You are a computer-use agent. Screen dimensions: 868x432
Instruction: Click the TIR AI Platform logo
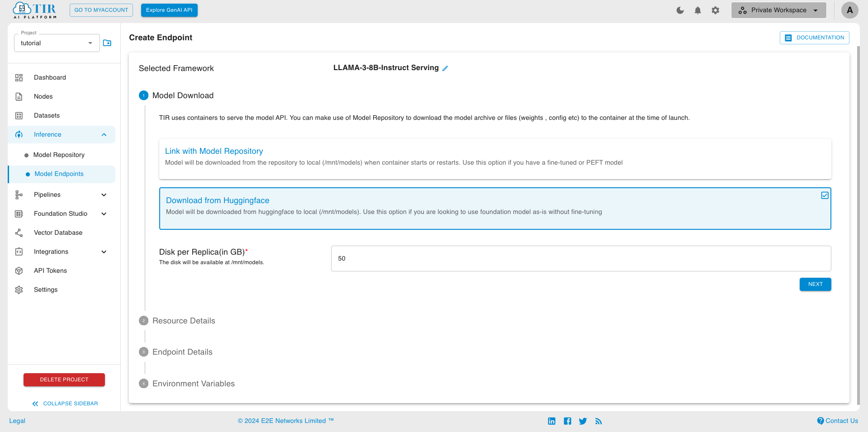tap(35, 10)
